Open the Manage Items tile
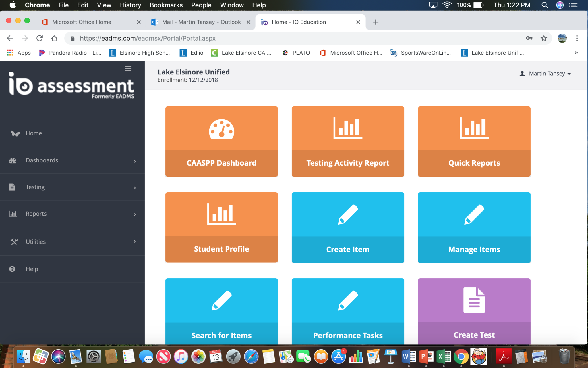The height and width of the screenshot is (368, 588). click(x=474, y=227)
